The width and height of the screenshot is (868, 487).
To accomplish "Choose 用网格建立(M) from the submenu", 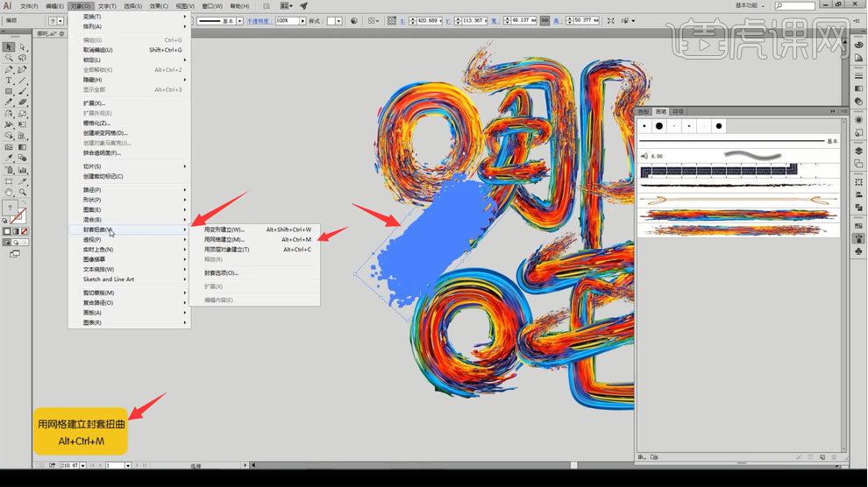I will tap(224, 239).
